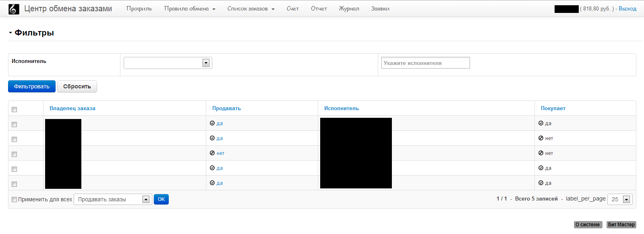
Task: Click the Всего 5 записей text
Action: pos(536,199)
